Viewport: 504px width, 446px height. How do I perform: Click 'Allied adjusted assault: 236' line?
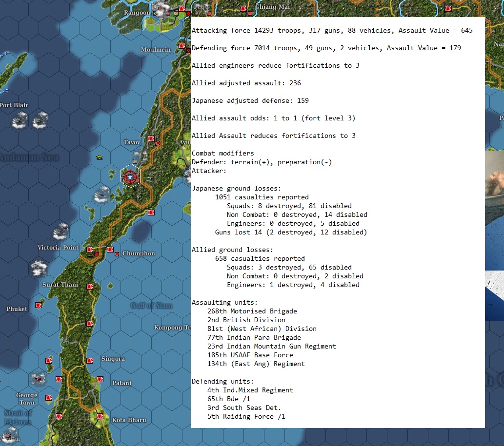(x=246, y=83)
